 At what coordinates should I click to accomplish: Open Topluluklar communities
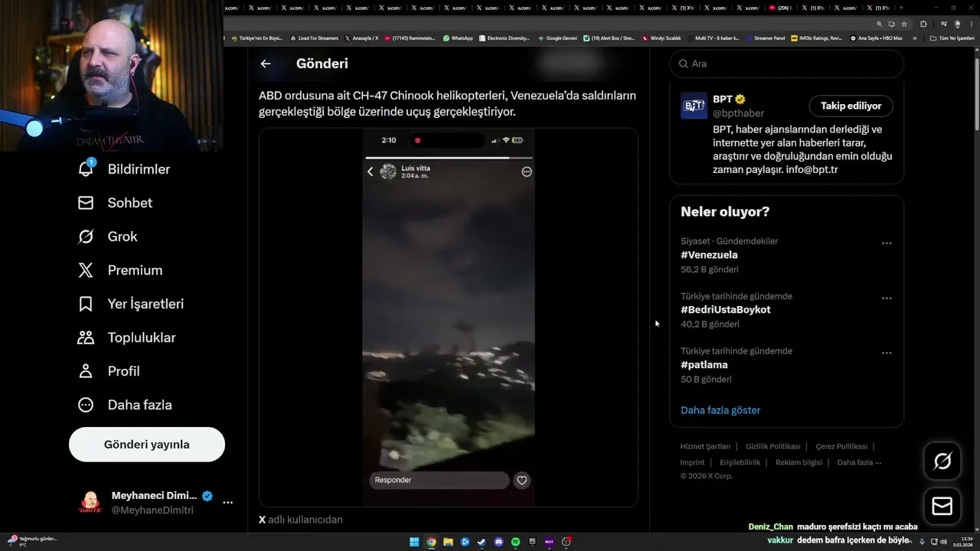[x=126, y=337]
